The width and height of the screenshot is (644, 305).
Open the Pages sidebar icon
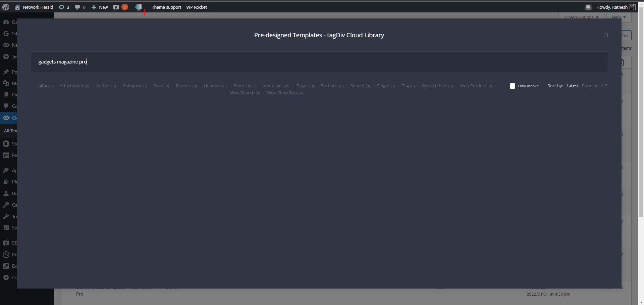coord(6,95)
